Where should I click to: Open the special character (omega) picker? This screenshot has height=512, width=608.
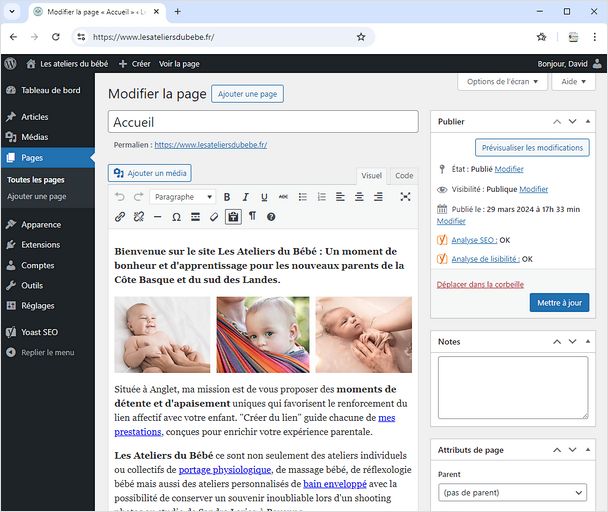176,217
